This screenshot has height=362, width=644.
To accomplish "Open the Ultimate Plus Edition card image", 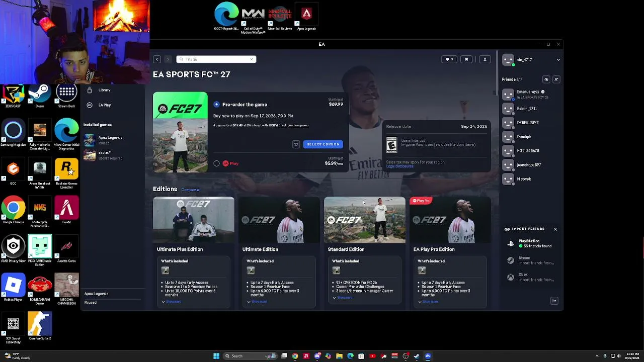I will pos(194,220).
